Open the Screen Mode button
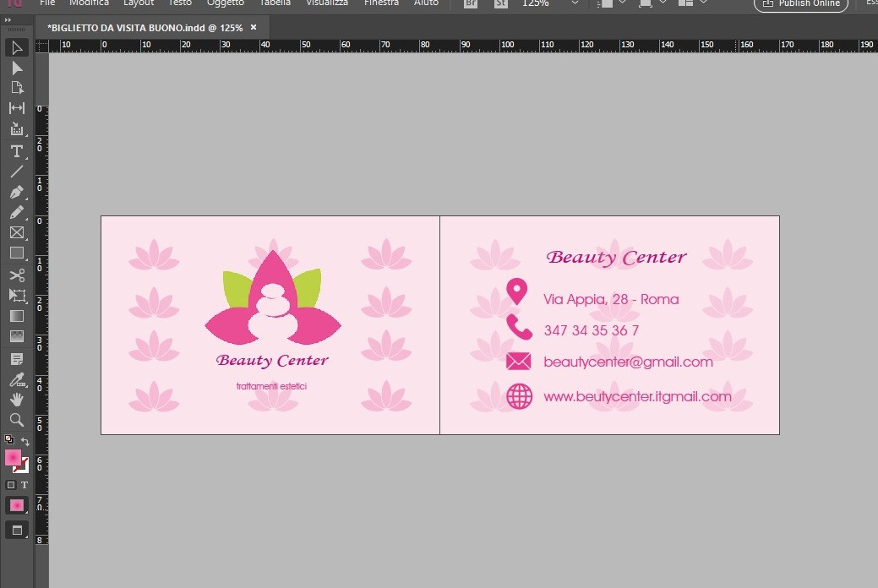The image size is (878, 588). click(17, 530)
